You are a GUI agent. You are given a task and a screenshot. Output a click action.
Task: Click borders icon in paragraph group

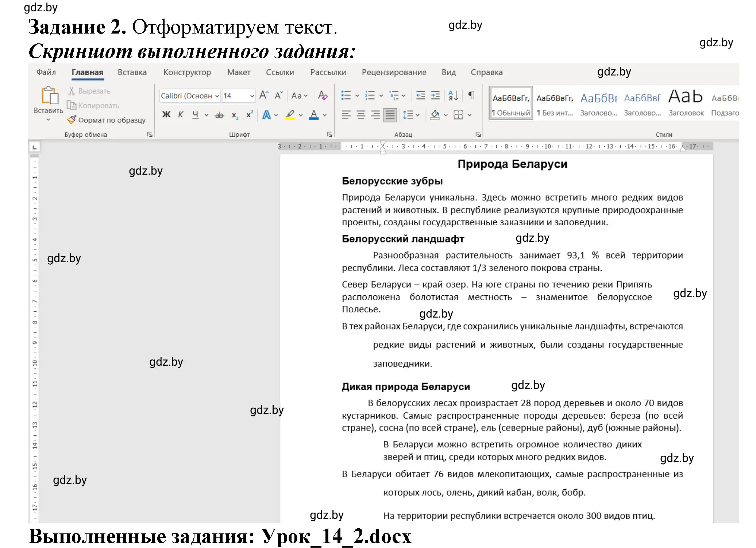(x=458, y=115)
